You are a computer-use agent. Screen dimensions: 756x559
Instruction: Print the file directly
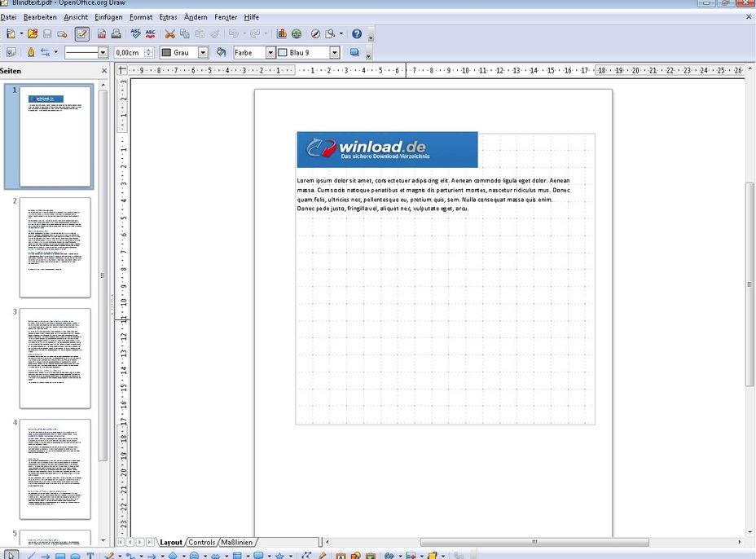(116, 33)
